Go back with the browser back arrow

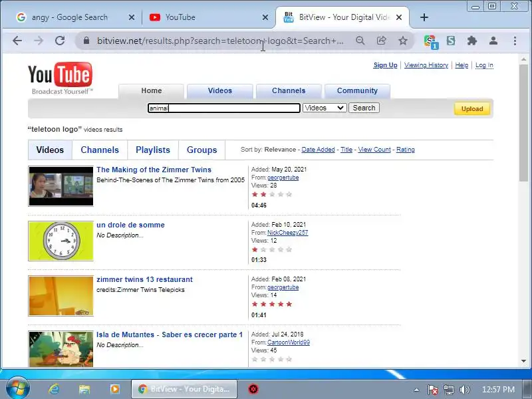[x=17, y=41]
